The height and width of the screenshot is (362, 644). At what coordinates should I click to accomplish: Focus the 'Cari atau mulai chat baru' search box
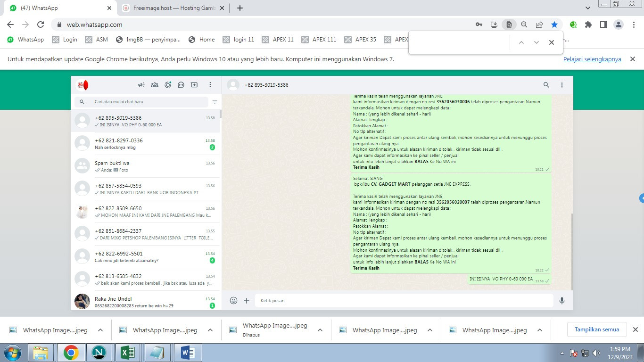[141, 102]
